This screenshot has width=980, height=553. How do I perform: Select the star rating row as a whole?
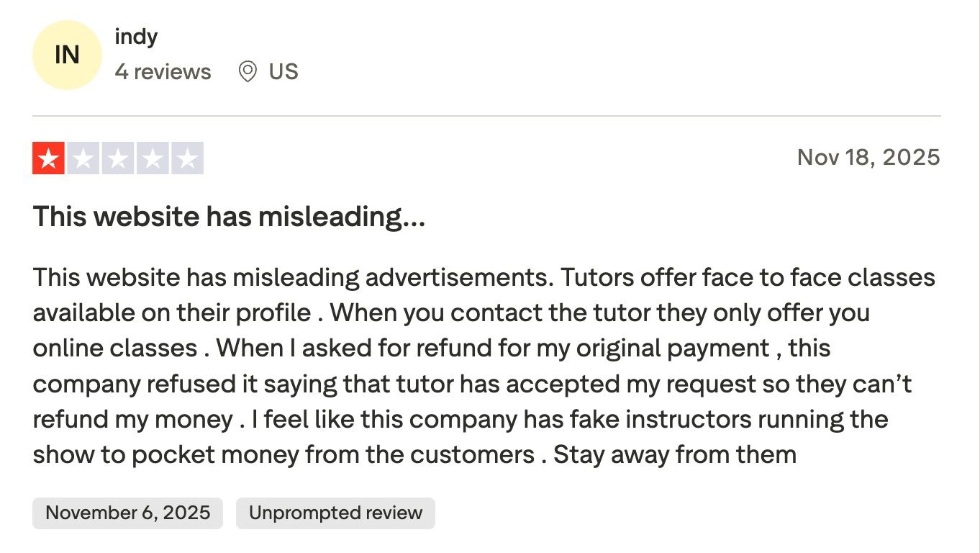tap(118, 157)
